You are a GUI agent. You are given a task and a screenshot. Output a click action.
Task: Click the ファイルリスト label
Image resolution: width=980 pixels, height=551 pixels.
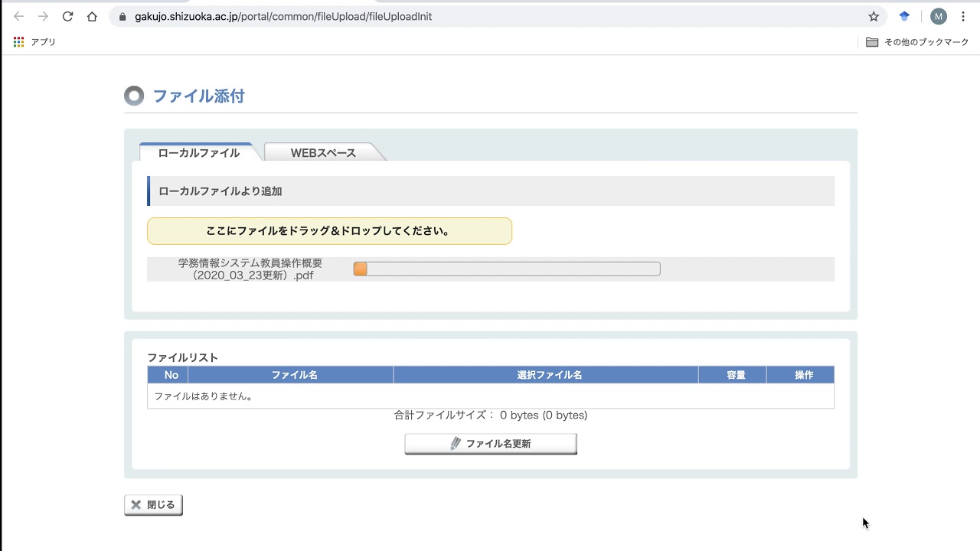click(183, 357)
